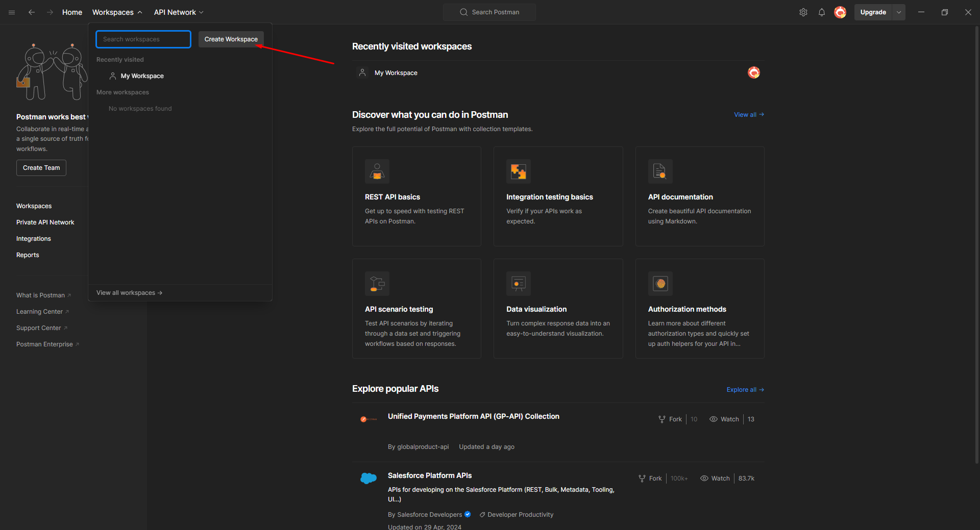This screenshot has height=530, width=980.
Task: Watch the Salesforce Platform APIs collection
Action: click(x=715, y=478)
